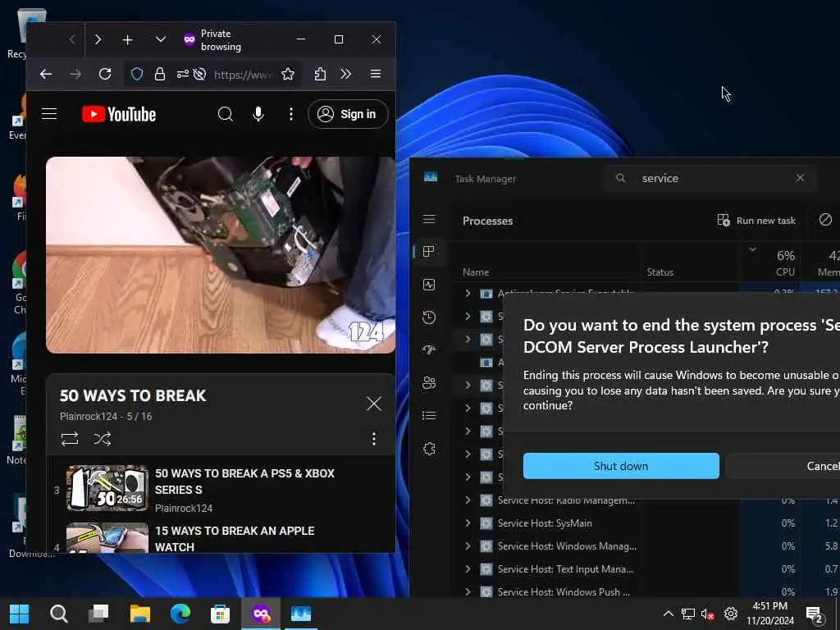This screenshot has height=630, width=840.
Task: Click the muted volume tray icon
Action: pos(707,614)
